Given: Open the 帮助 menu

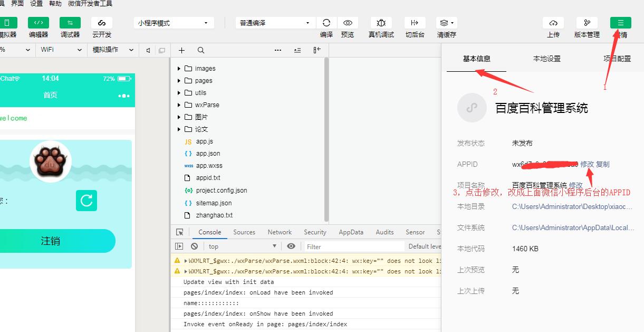Looking at the screenshot, I should click(x=55, y=4).
